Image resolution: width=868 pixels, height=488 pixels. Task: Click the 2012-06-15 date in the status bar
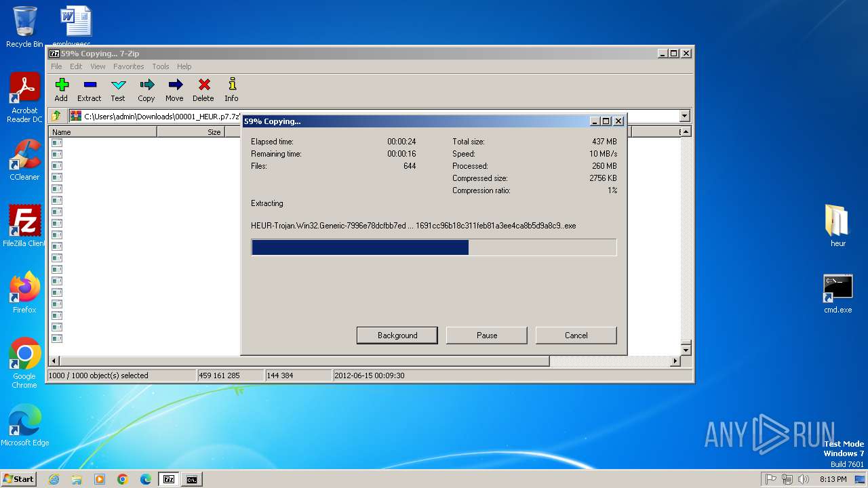[370, 375]
